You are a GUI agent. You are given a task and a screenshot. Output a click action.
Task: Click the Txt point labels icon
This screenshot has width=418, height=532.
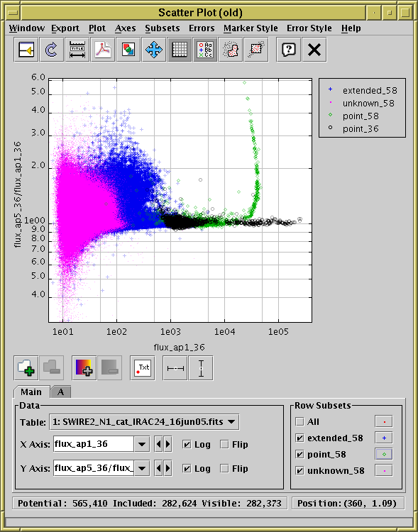click(143, 368)
